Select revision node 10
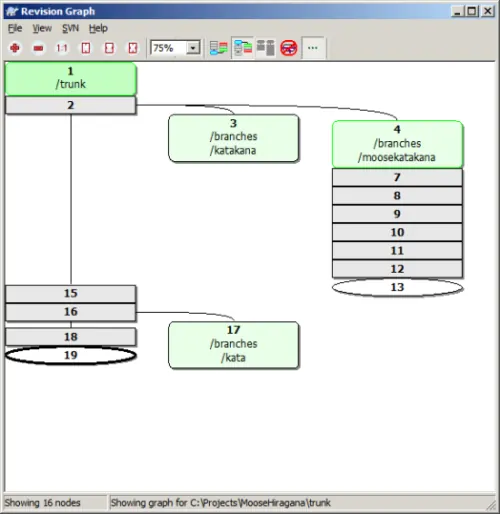 click(397, 232)
